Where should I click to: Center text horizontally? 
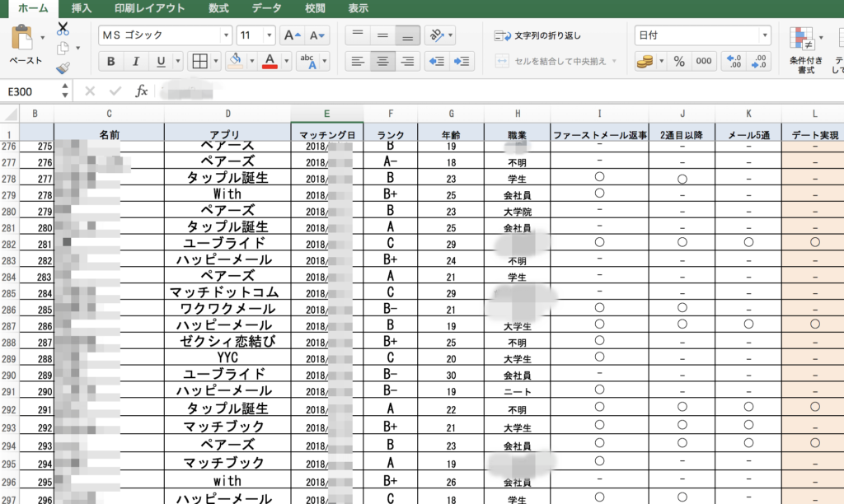pos(382,61)
